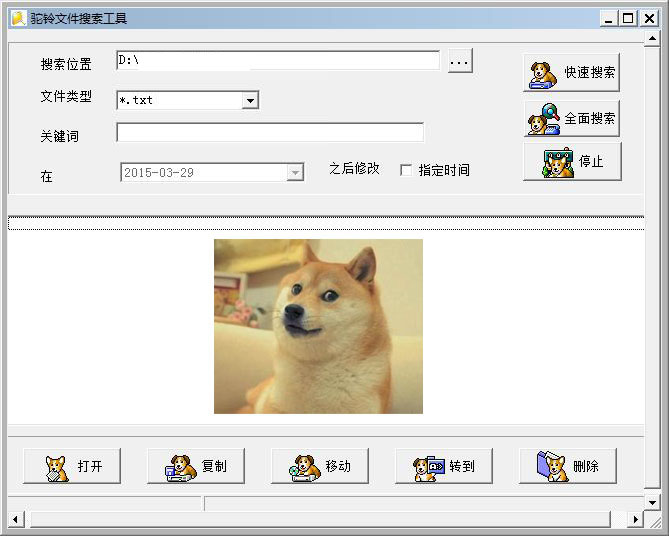669x536 pixels.
Task: Go to file location with 转到
Action: [444, 466]
